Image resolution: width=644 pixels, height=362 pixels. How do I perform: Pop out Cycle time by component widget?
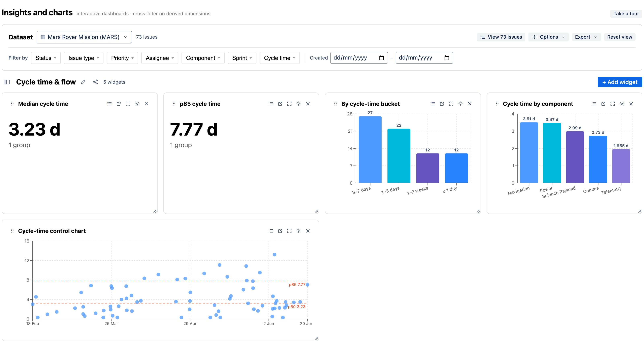coord(603,104)
